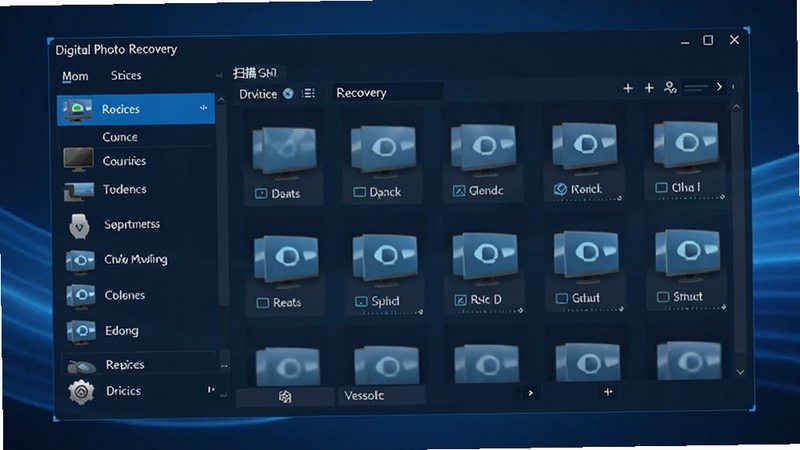800x450 pixels.
Task: Maximize the Digital Photo Recovery window
Action: click(x=708, y=40)
